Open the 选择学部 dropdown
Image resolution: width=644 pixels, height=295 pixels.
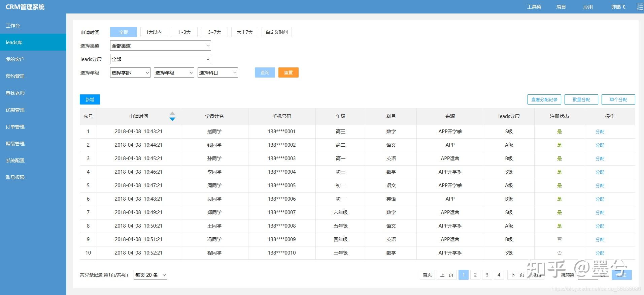click(130, 72)
